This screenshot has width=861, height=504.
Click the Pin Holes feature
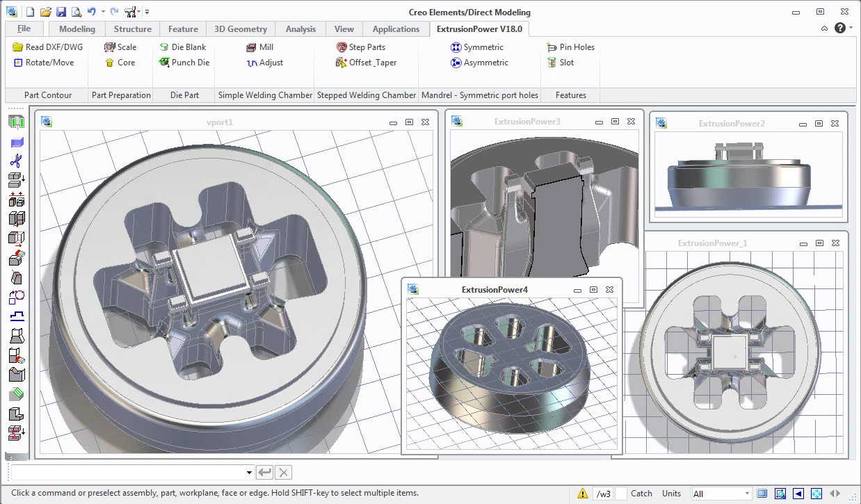point(570,47)
